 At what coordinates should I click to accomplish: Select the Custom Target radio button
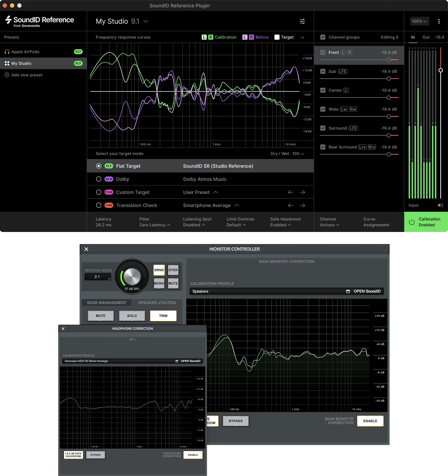tap(99, 192)
